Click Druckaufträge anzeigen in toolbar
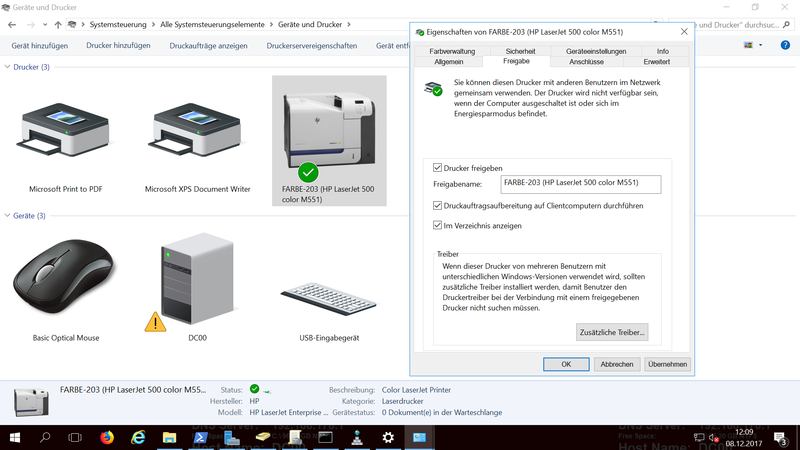 pos(208,45)
